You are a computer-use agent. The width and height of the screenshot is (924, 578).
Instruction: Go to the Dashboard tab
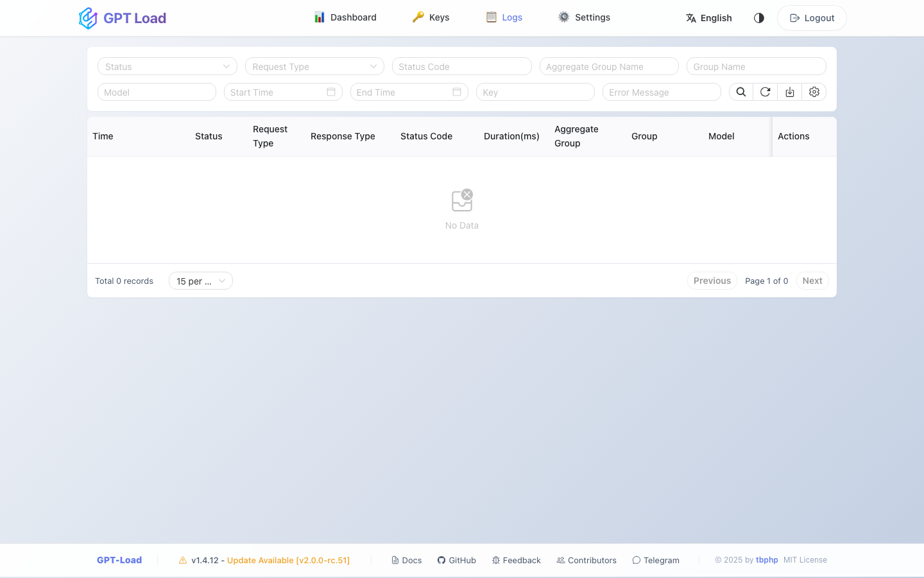[345, 17]
